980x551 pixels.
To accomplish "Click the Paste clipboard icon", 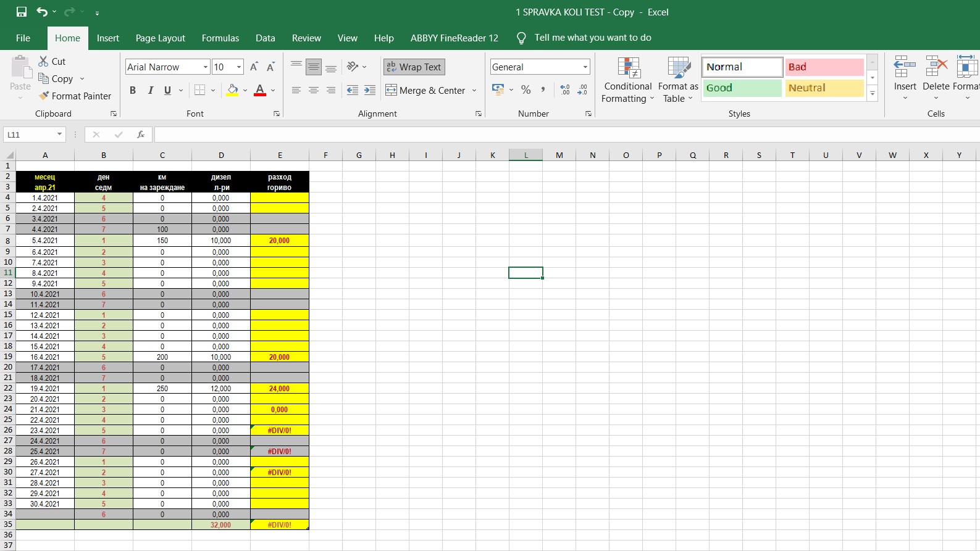I will 20,67.
